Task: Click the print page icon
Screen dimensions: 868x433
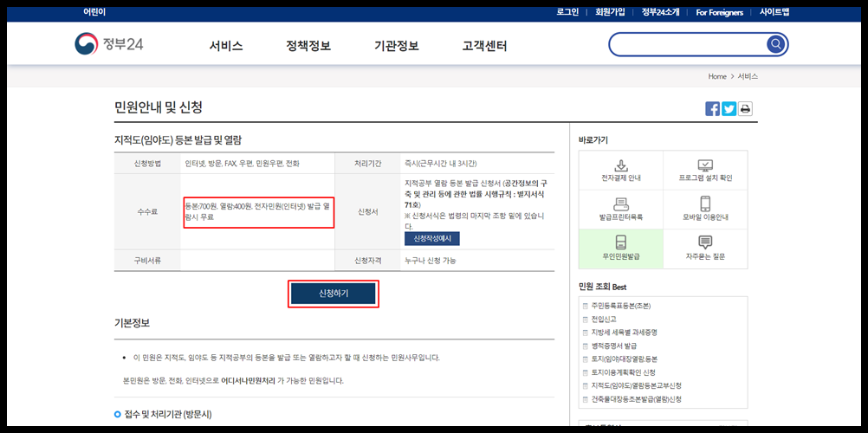Action: 745,109
